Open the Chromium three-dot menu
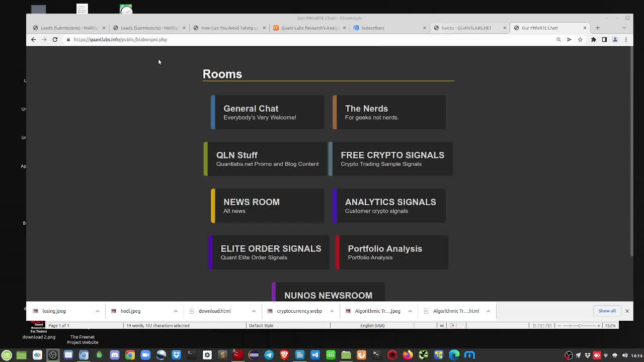This screenshot has width=644, height=362. [626, 39]
